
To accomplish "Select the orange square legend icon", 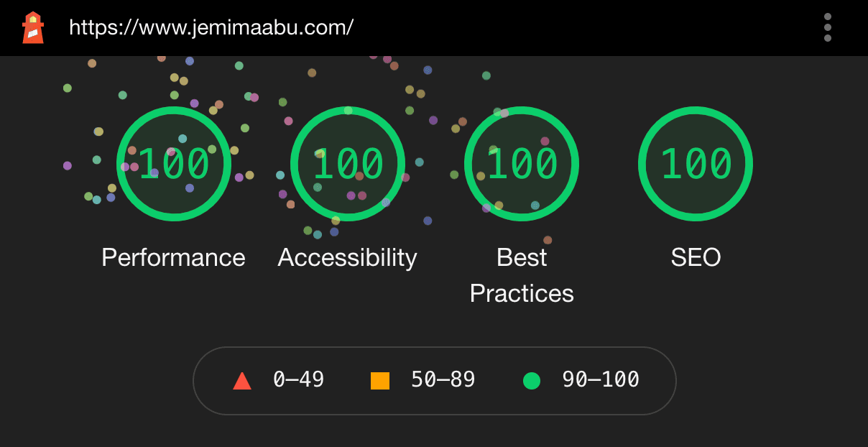I will coord(379,379).
